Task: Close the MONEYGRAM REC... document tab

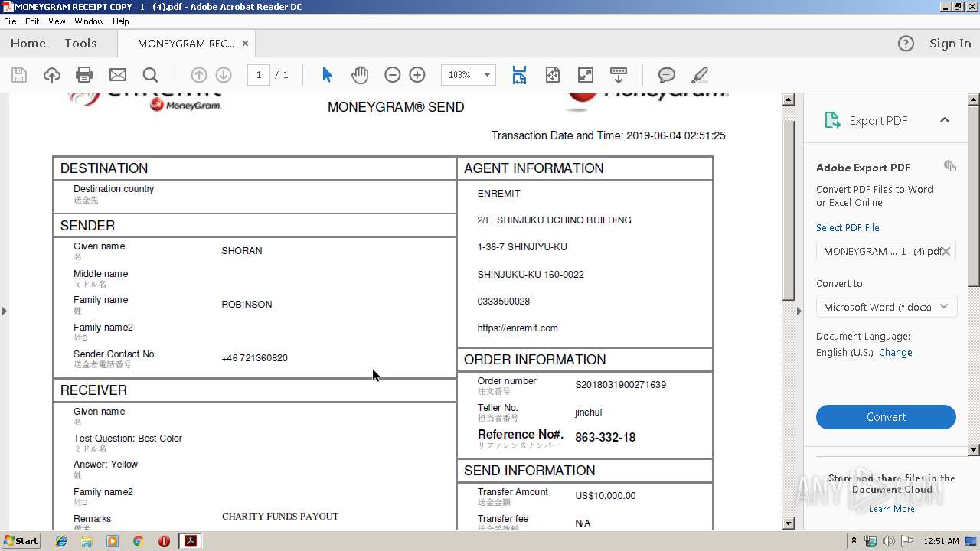Action: [x=245, y=44]
